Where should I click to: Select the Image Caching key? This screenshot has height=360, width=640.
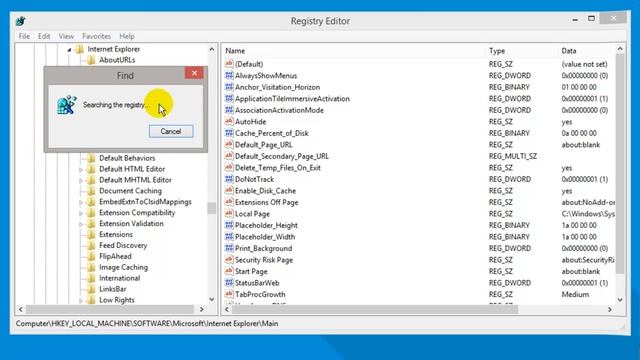(123, 267)
